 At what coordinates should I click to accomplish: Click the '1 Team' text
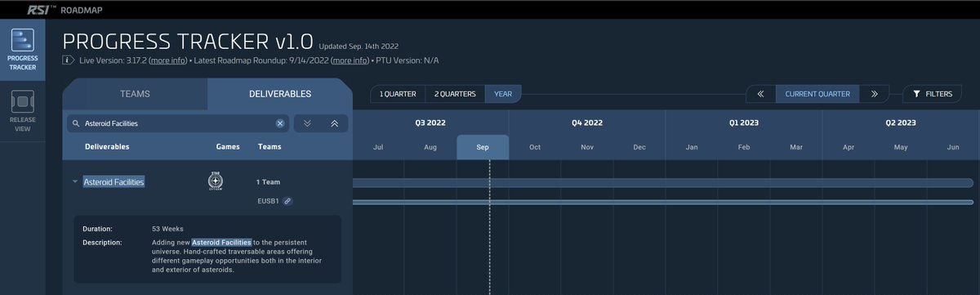click(268, 181)
